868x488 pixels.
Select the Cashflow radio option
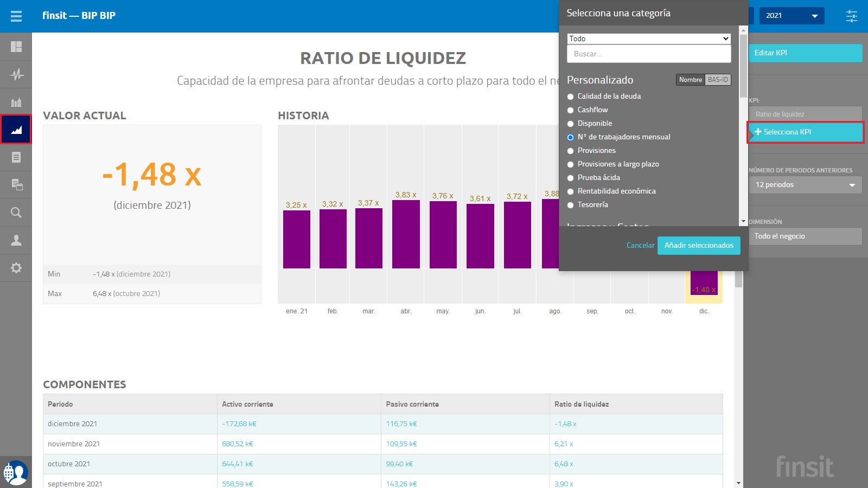click(x=570, y=110)
